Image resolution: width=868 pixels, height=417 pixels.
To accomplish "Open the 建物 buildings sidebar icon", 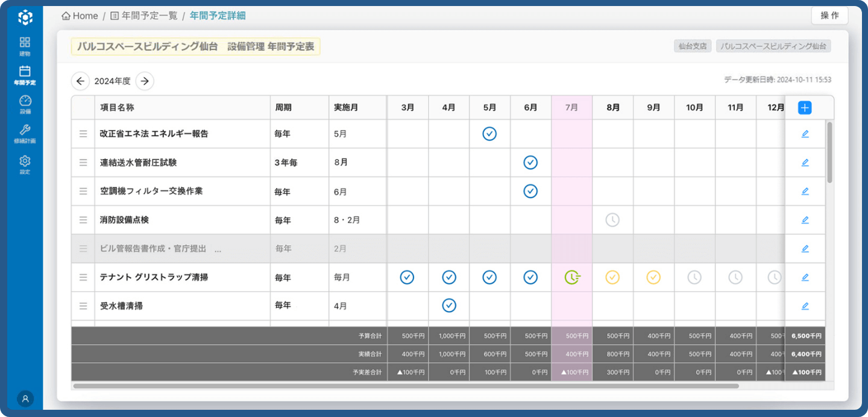I will [x=25, y=46].
